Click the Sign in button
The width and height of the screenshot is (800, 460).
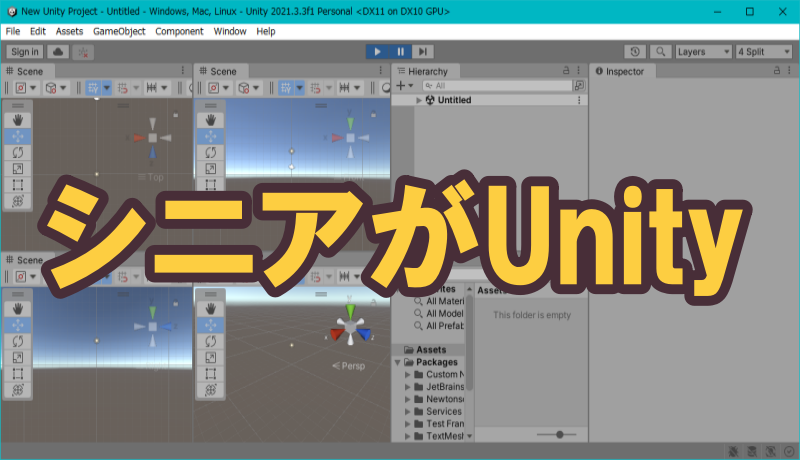click(24, 52)
